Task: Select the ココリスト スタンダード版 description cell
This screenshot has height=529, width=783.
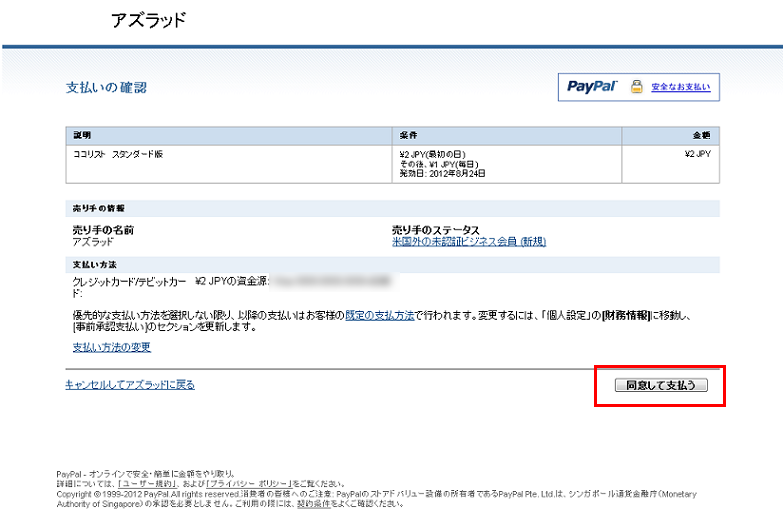Action: point(229,164)
